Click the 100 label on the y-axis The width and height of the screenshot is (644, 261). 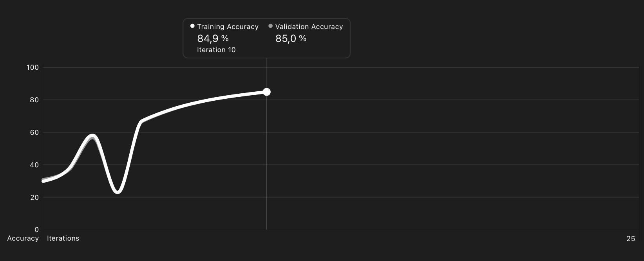tap(33, 67)
